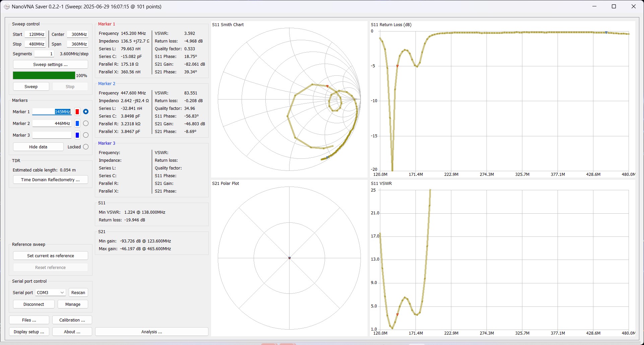
Task: Disconnect from the serial device
Action: pos(34,304)
